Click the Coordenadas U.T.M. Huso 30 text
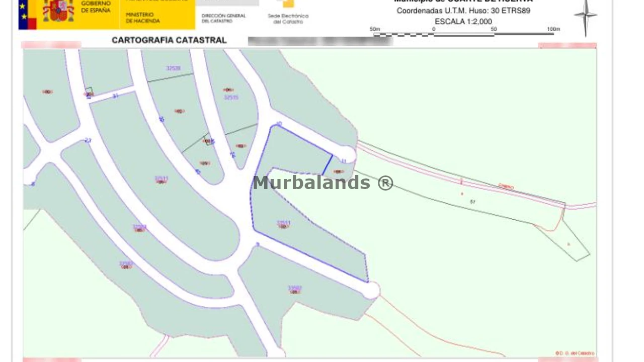The width and height of the screenshot is (644, 362). click(x=463, y=11)
